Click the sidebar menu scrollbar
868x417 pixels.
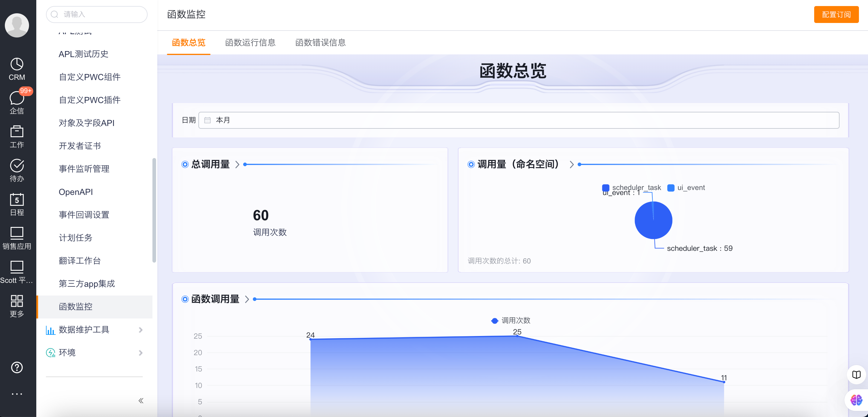click(154, 210)
